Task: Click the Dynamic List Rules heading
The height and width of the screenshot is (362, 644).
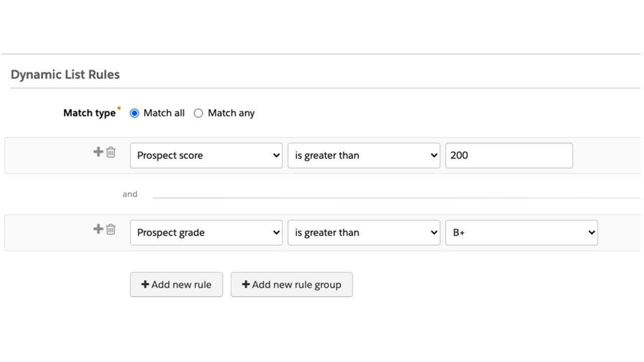Action: [x=65, y=75]
